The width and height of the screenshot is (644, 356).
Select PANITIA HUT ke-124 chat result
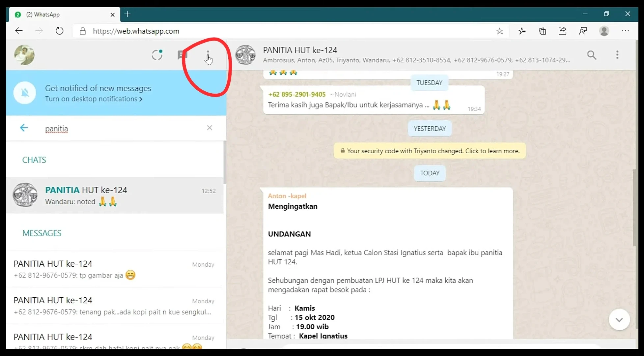coord(114,195)
